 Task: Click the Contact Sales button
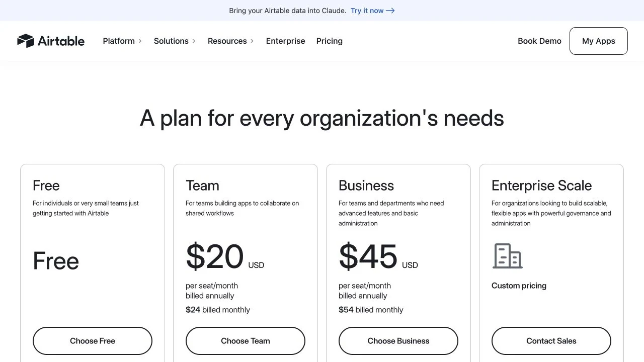point(551,341)
